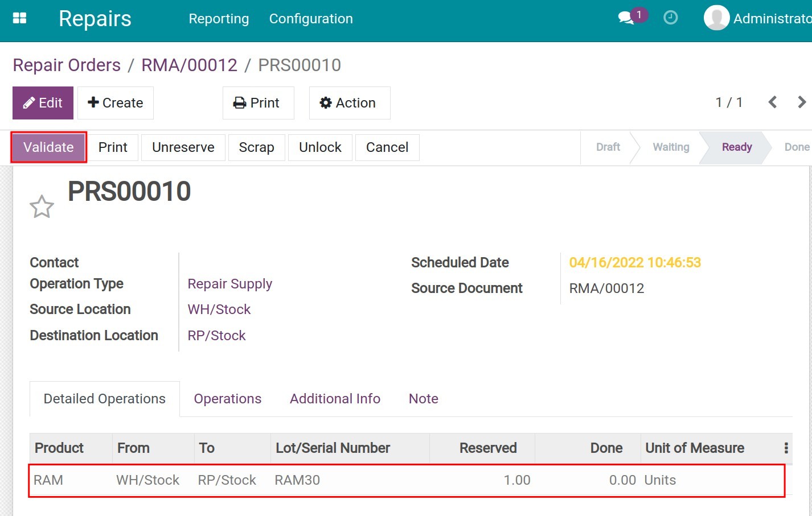Select the Waiting status stage
Viewport: 812px width, 516px height.
(x=671, y=147)
